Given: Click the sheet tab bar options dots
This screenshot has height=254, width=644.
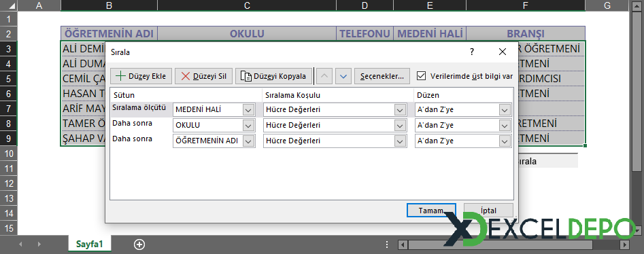Looking at the screenshot, I should (x=387, y=244).
